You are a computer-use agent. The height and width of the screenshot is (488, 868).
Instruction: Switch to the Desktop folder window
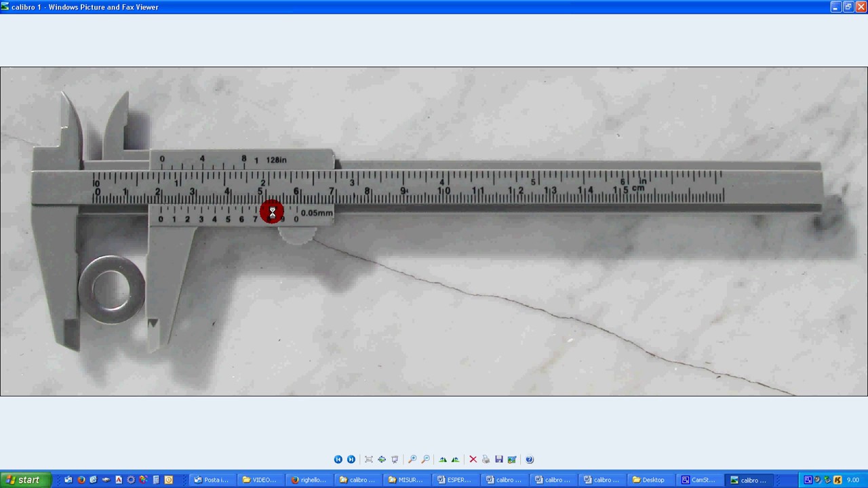coord(651,480)
